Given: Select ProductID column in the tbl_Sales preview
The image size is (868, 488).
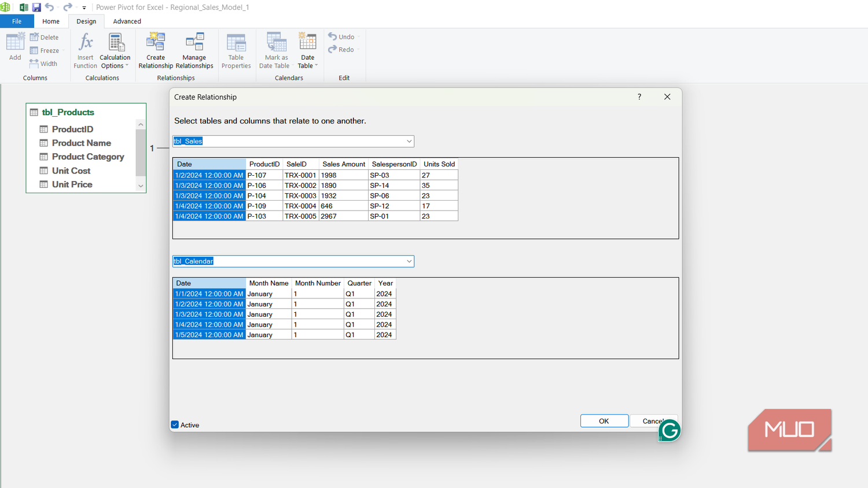Looking at the screenshot, I should 264,164.
